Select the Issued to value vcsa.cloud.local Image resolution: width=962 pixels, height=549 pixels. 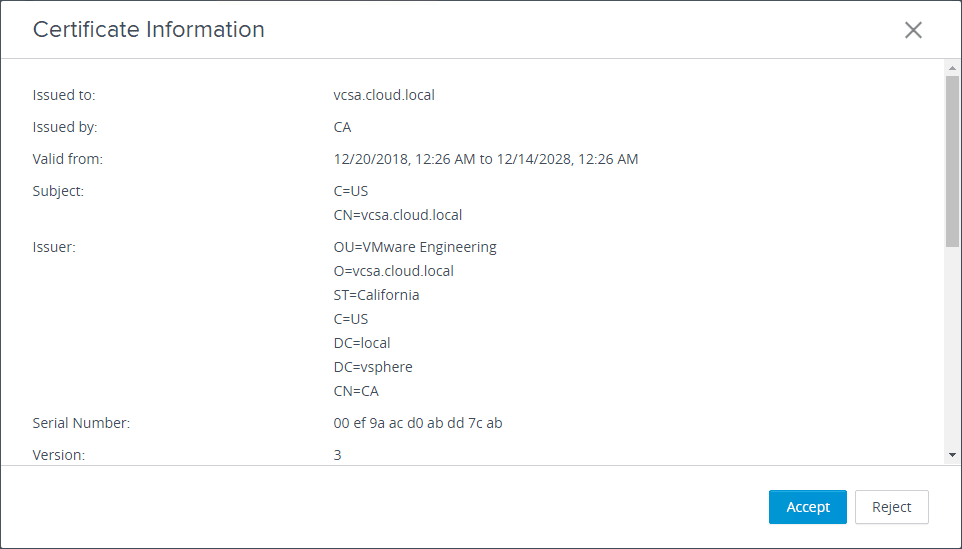point(384,95)
